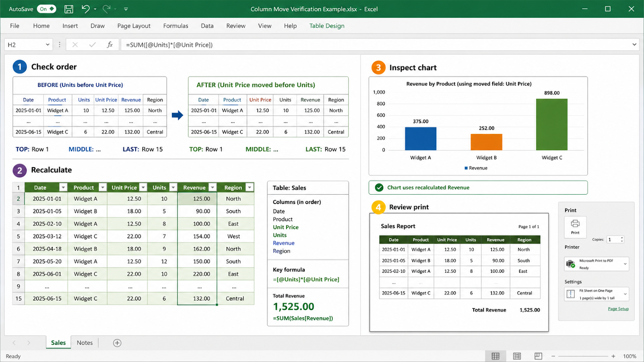Switch to Page Layout view icon
The image size is (644, 362).
click(x=517, y=356)
